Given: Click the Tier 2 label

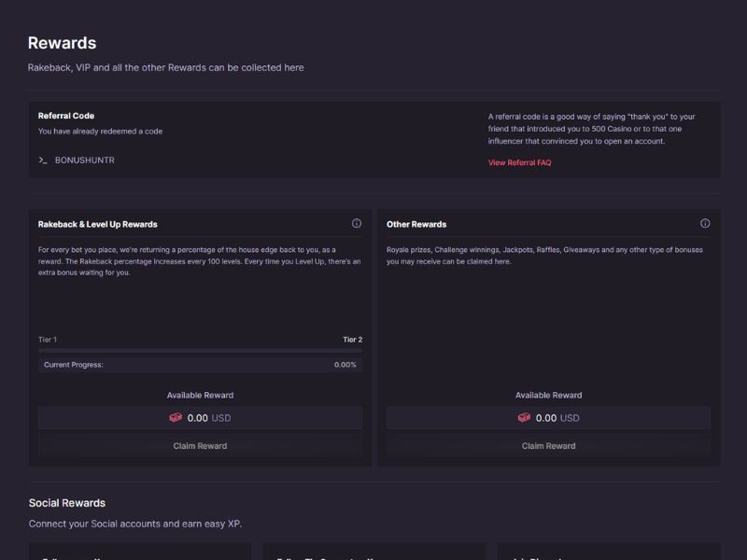Looking at the screenshot, I should (x=353, y=340).
